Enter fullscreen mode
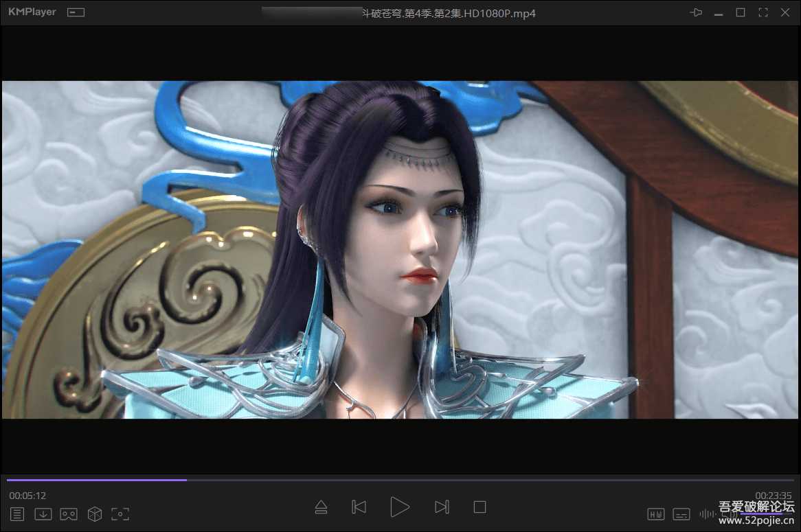 [763, 12]
